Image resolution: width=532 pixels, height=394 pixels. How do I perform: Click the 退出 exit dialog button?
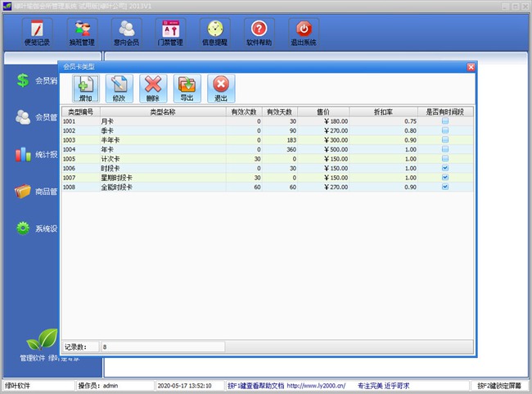[x=221, y=88]
